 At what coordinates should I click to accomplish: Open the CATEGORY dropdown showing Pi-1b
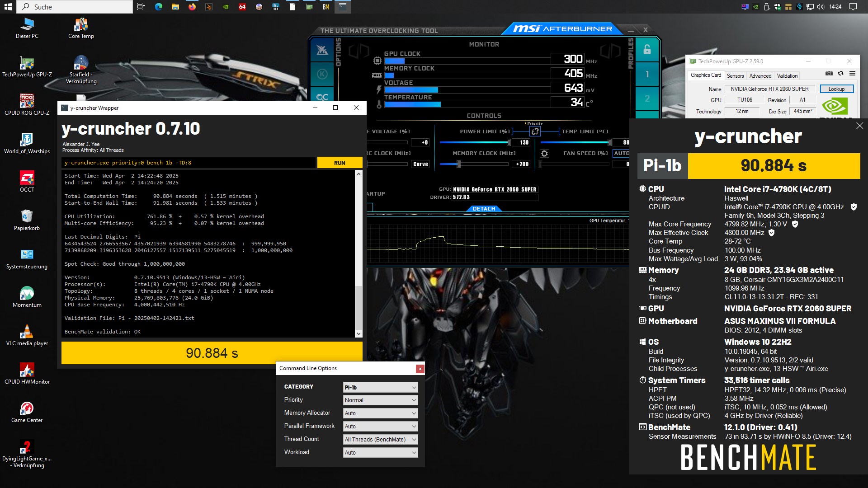click(x=380, y=387)
